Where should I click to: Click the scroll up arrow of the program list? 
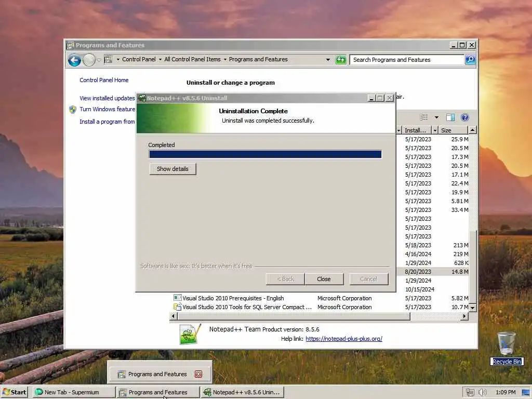coord(472,130)
